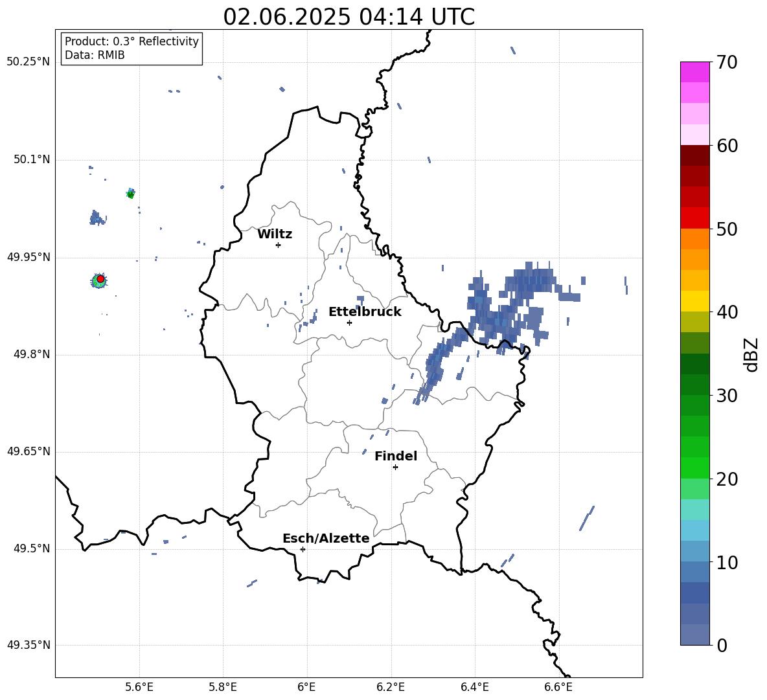
Task: Click the 'Data: RMIB' text
Action: point(95,55)
